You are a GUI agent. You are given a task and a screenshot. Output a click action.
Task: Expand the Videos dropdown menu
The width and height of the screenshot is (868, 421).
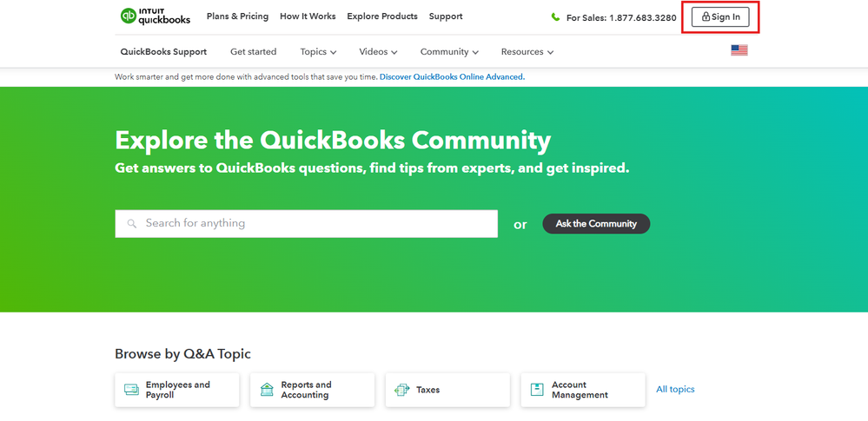click(x=378, y=51)
